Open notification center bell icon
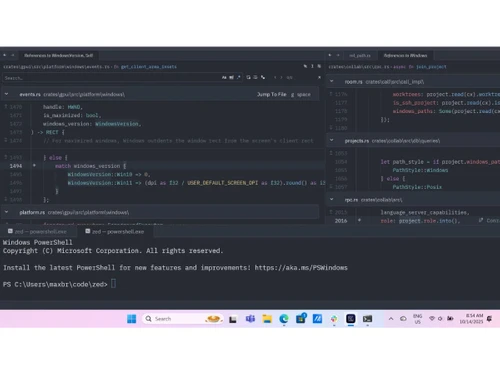This screenshot has height=375, width=500. tap(489, 319)
